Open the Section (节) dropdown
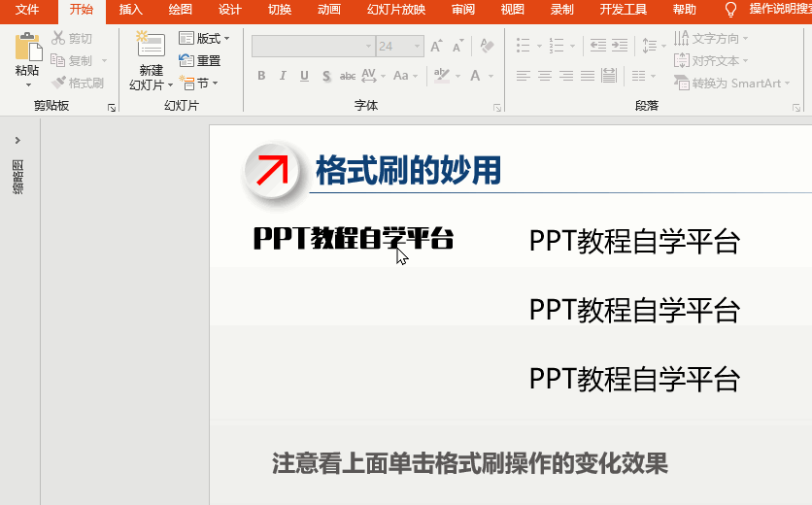Screen dimensions: 812x505 coord(199,83)
